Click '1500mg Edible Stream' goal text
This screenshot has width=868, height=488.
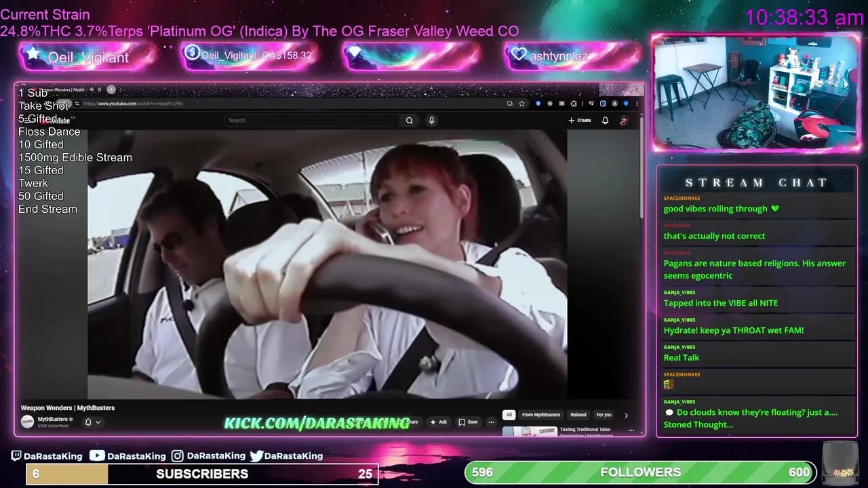point(75,157)
